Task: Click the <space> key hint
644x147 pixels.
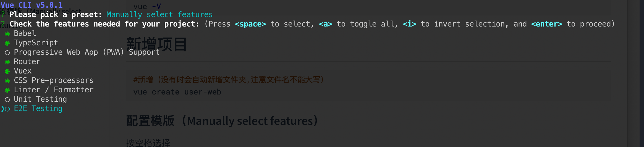Action: [x=250, y=24]
